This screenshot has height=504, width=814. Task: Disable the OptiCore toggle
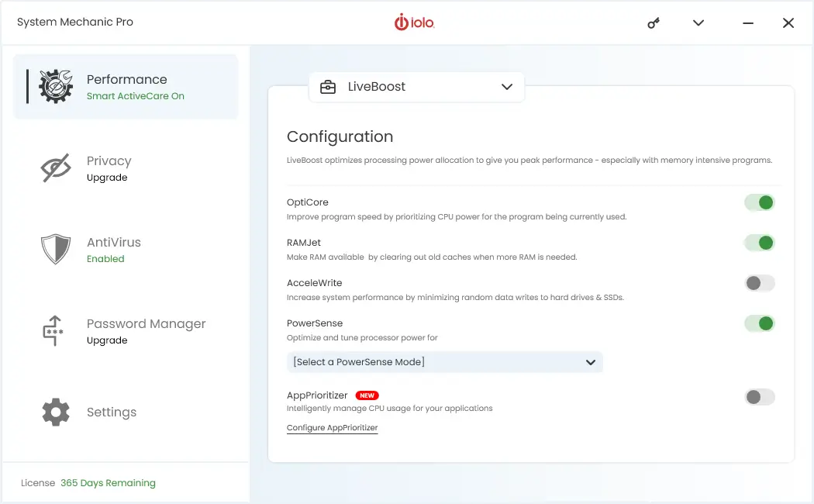click(x=760, y=202)
